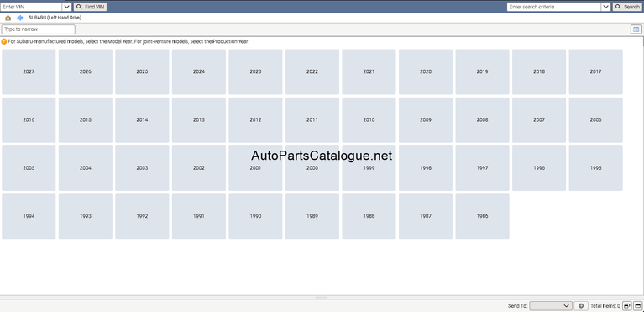Viewport: 644px width, 312px height.
Task: Select the 2026 year tile
Action: click(86, 71)
